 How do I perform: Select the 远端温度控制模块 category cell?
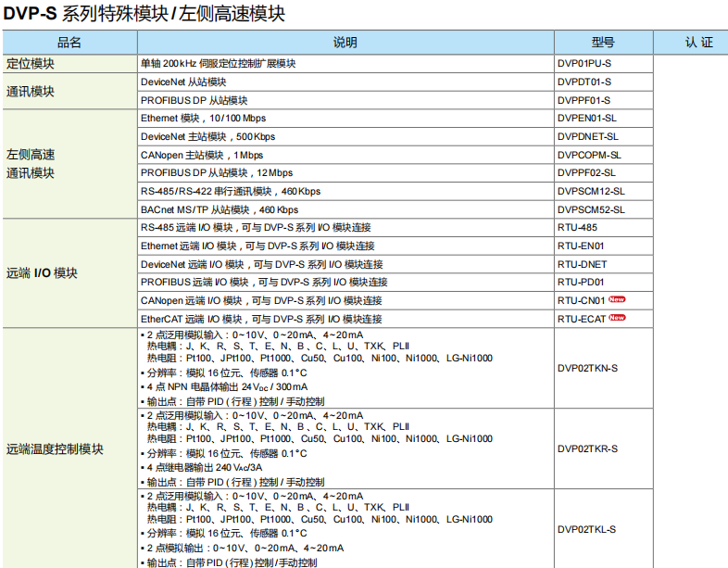[x=55, y=448]
